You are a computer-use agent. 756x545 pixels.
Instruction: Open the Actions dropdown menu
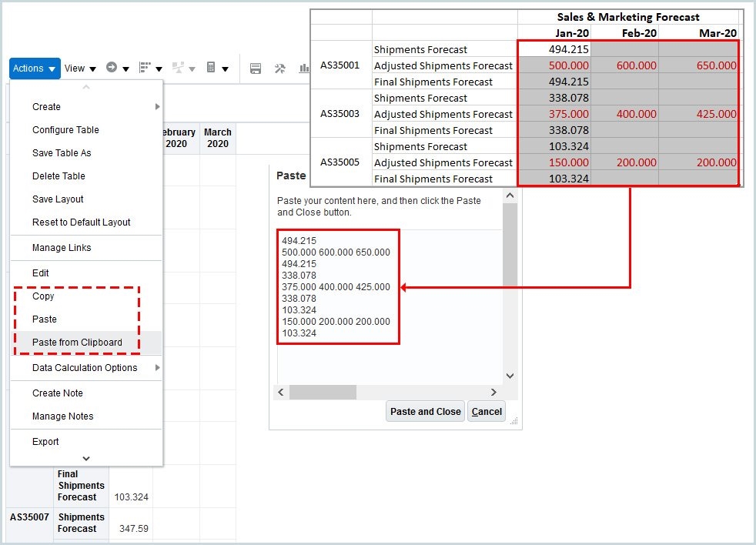(35, 69)
